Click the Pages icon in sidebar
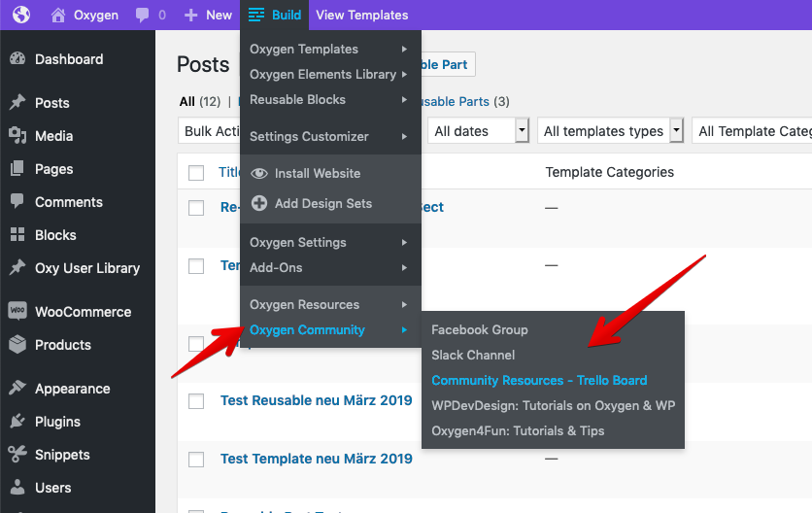 [x=17, y=169]
